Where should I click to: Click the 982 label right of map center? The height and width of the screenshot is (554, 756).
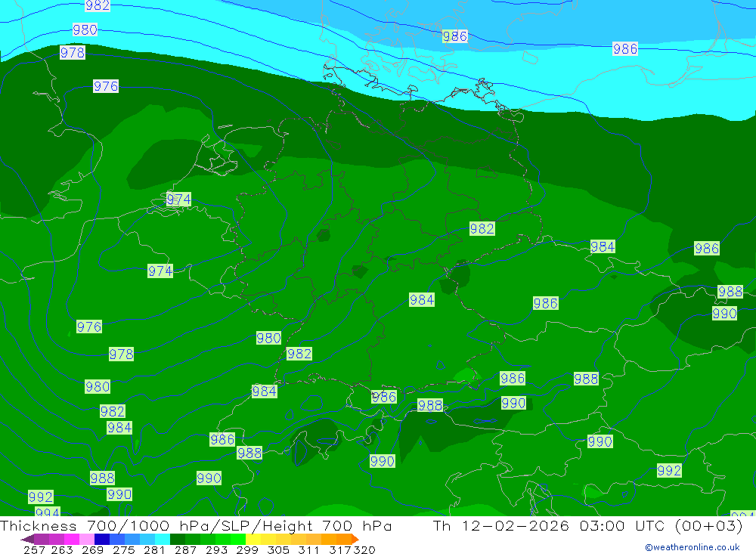[482, 228]
